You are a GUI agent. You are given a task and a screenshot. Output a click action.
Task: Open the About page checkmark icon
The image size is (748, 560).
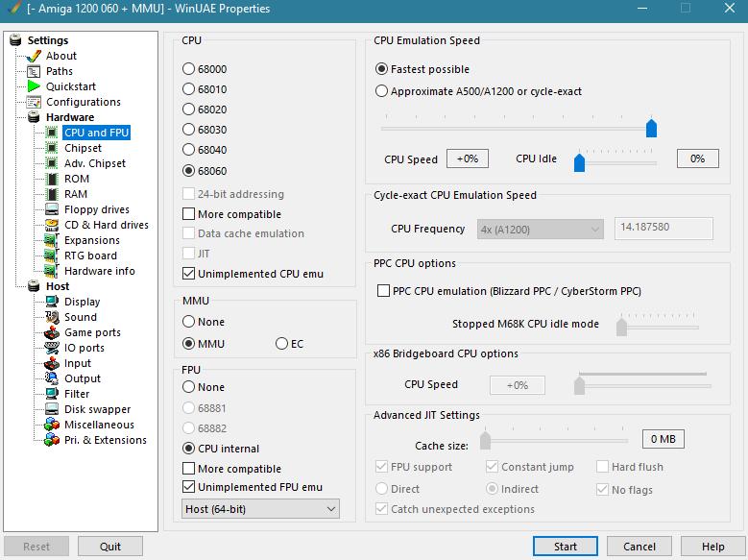point(34,57)
